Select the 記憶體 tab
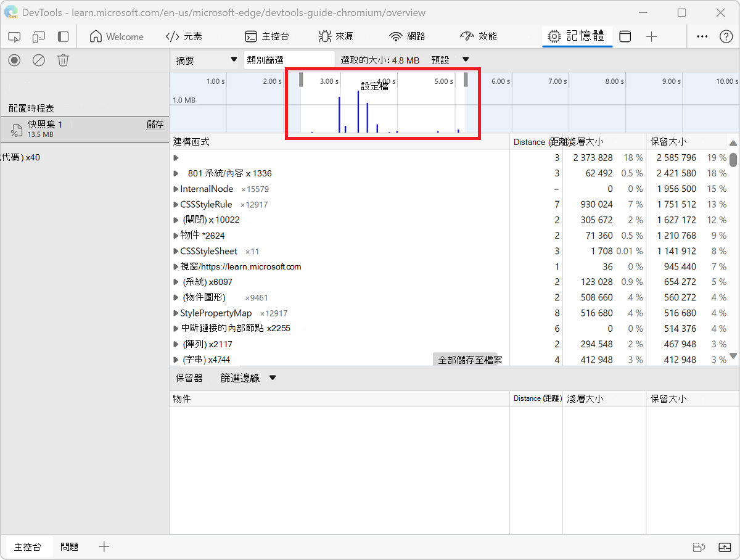740x560 pixels. pos(576,36)
